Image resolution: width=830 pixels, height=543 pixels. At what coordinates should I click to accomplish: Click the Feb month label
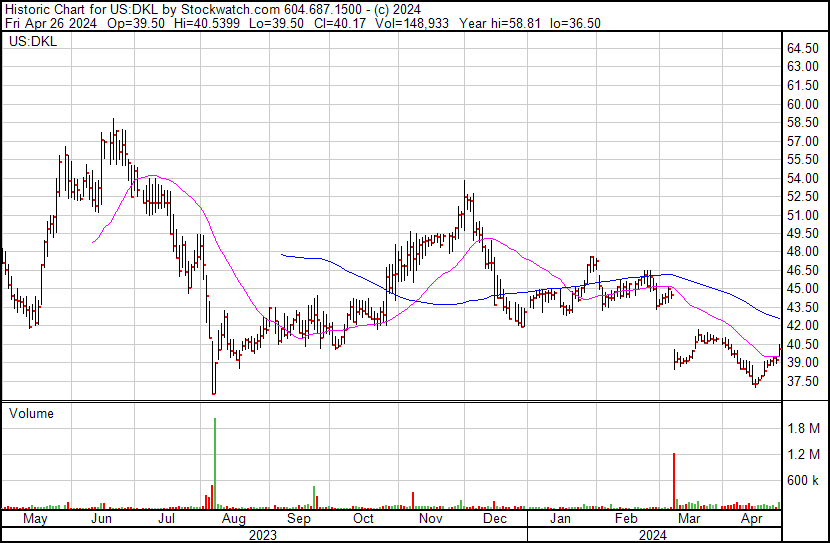(626, 519)
